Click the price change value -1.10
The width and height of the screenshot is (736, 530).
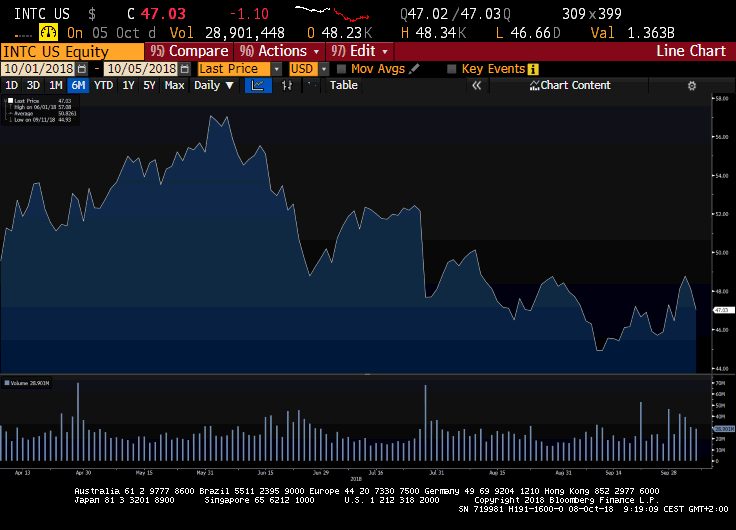(x=249, y=14)
